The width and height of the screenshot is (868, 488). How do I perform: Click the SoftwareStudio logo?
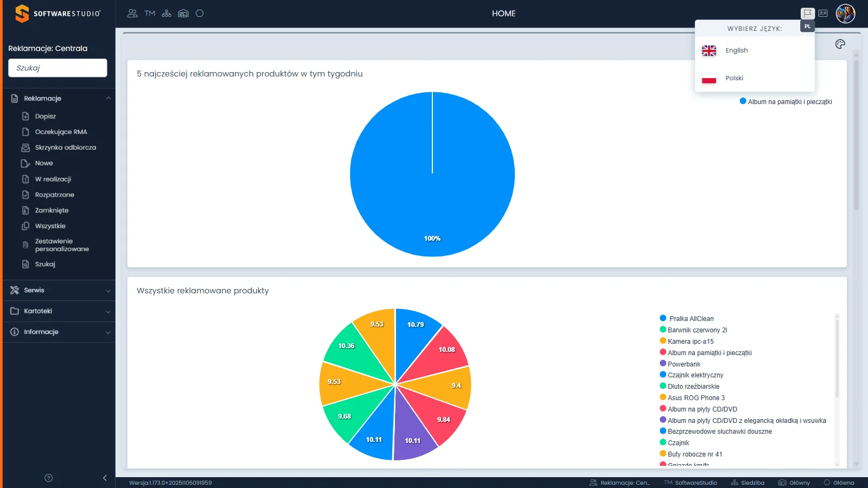(x=58, y=14)
